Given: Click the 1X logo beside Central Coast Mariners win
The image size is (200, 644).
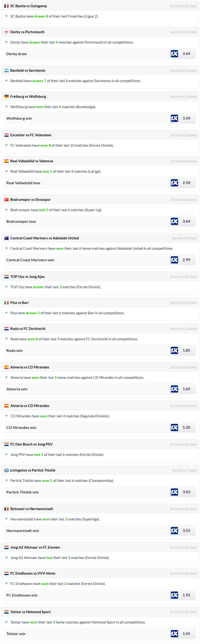Looking at the screenshot, I should (174, 260).
